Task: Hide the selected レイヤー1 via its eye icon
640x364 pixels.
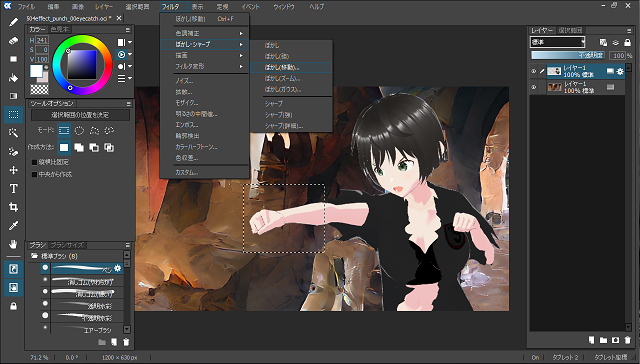Action: (x=533, y=71)
